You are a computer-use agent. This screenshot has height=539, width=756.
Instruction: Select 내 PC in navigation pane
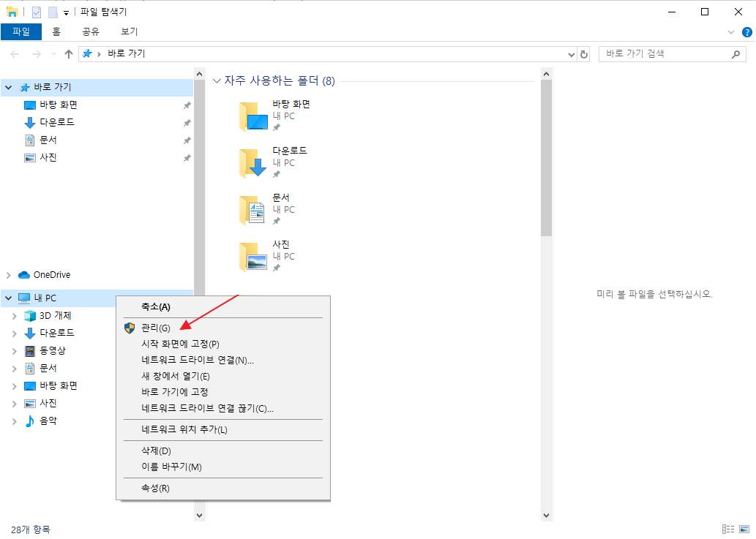[x=45, y=298]
